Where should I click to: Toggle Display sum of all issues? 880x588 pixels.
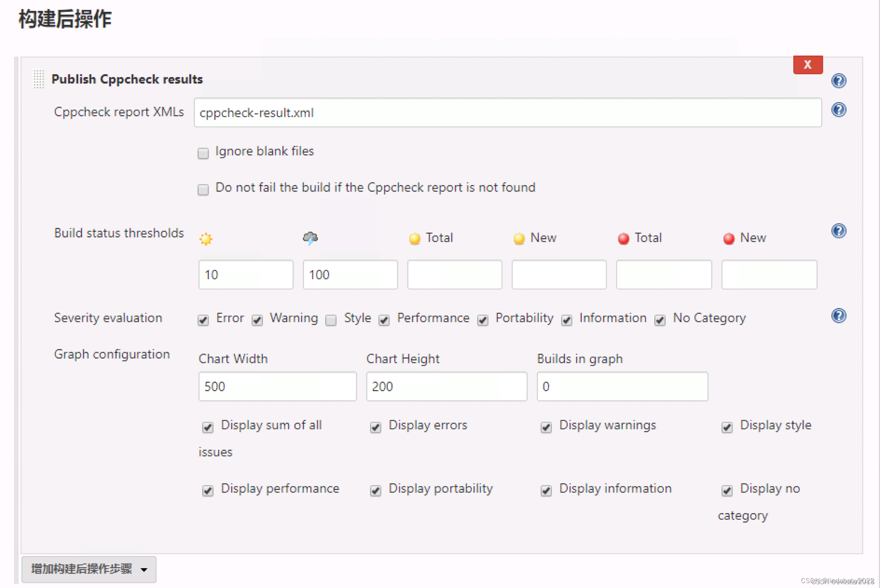[208, 427]
